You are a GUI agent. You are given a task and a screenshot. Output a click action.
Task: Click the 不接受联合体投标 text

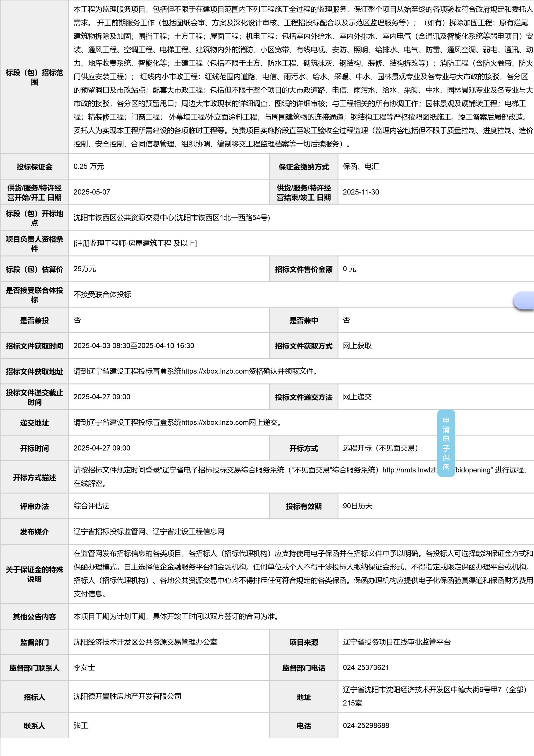pos(102,294)
